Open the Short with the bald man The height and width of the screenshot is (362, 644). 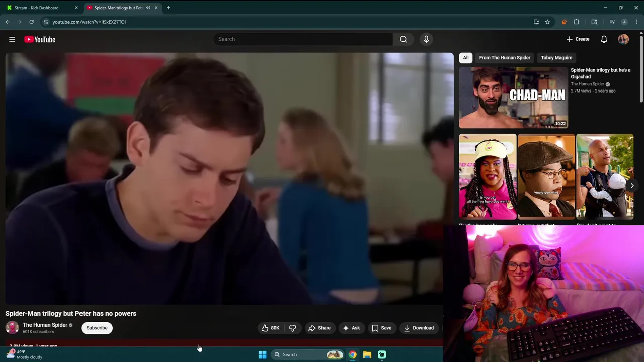(x=605, y=176)
